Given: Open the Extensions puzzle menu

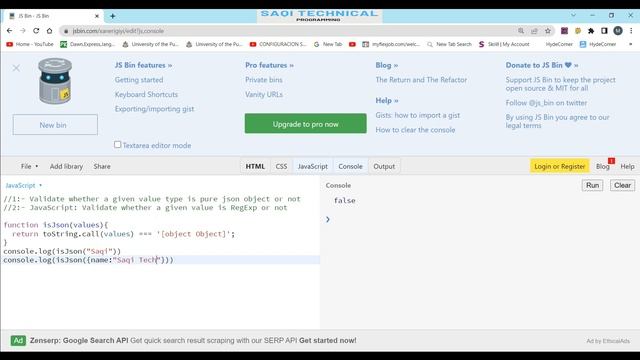Looking at the screenshot, I should pos(591,31).
